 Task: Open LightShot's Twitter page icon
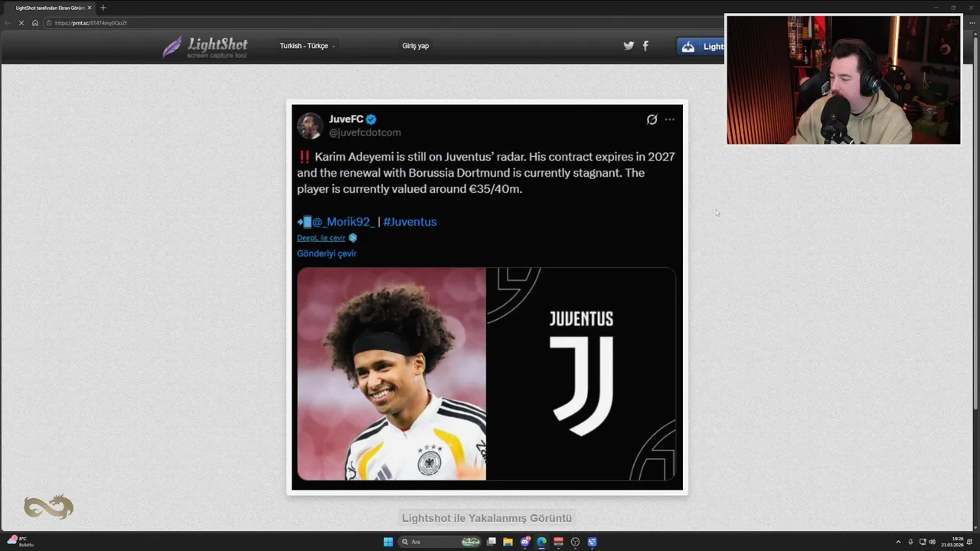point(629,46)
